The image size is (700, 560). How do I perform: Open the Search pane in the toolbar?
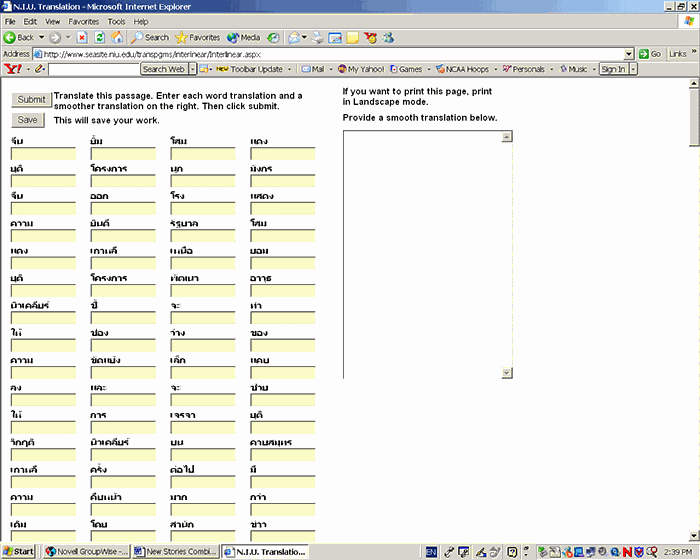[150, 38]
